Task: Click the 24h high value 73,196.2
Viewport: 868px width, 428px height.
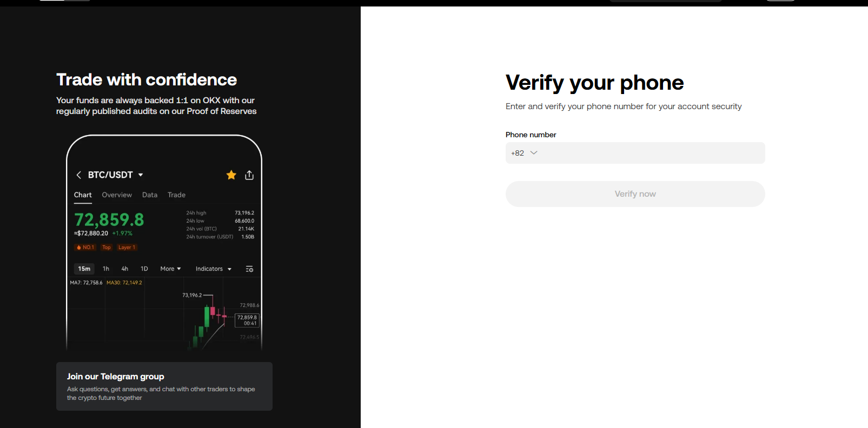Action: [x=244, y=213]
